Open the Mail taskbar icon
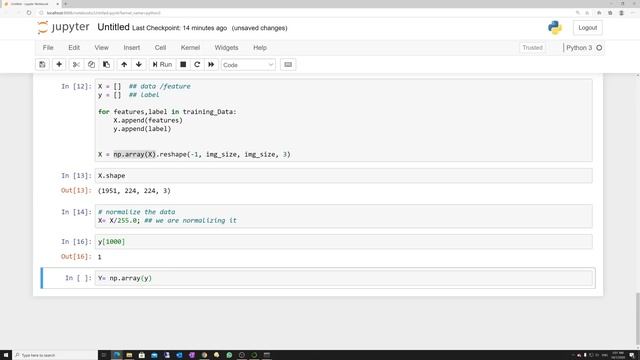Image resolution: width=640 pixels, height=360 pixels. [154, 355]
